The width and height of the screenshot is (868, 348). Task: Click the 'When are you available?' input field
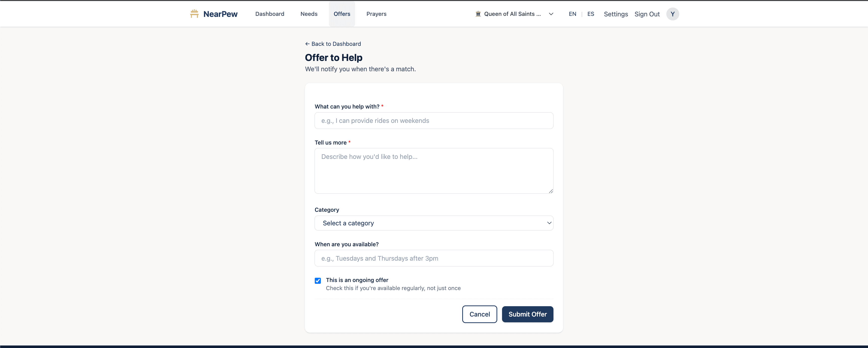[x=434, y=258]
